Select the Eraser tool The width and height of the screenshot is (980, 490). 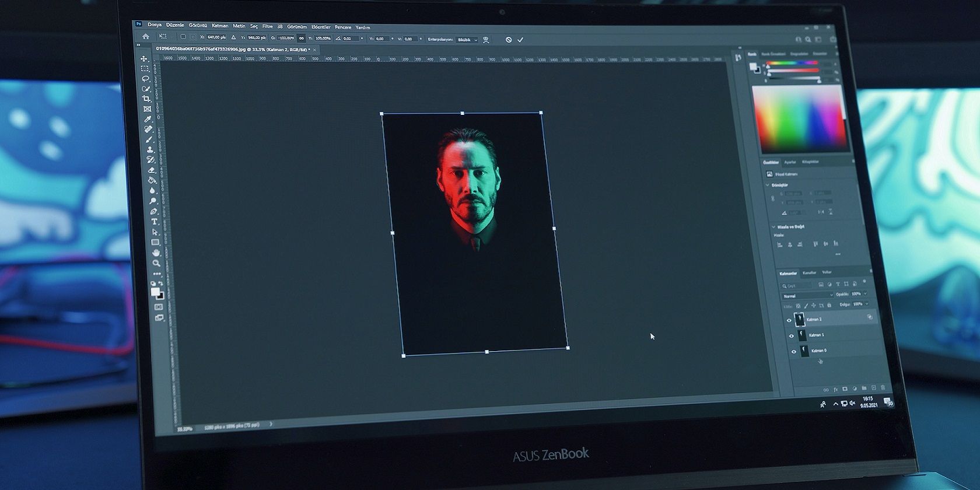pos(151,170)
